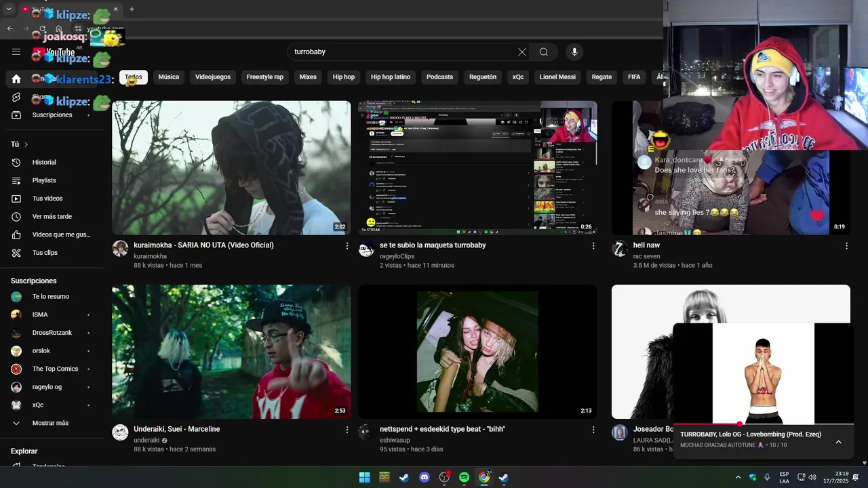Screen dimensions: 868x488
Task: Open three-dot menu for hell naw
Action: tap(846, 246)
